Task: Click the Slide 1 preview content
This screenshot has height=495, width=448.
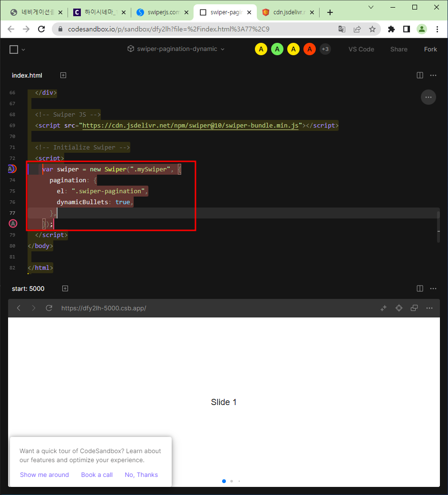Action: click(x=224, y=402)
